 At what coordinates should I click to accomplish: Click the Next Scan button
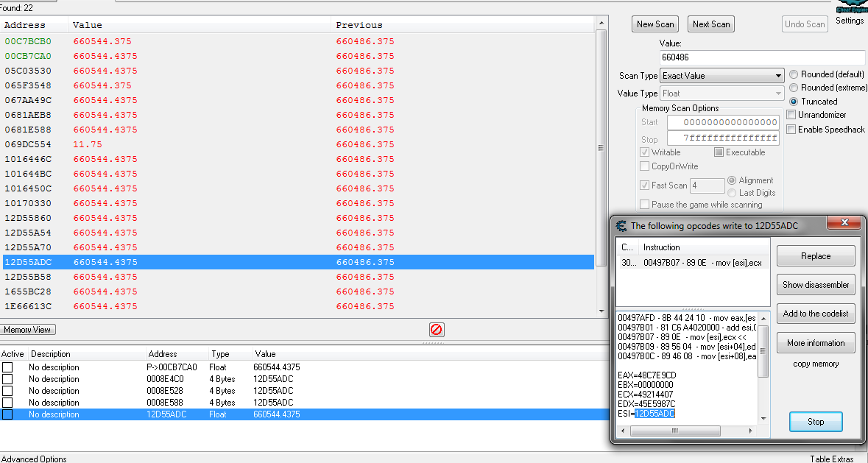pyautogui.click(x=711, y=24)
